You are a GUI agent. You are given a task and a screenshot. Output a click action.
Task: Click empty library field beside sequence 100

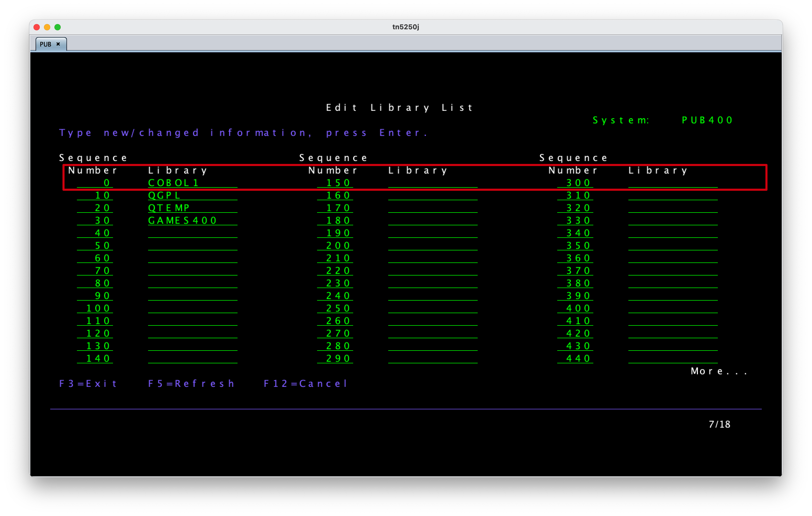coord(193,308)
